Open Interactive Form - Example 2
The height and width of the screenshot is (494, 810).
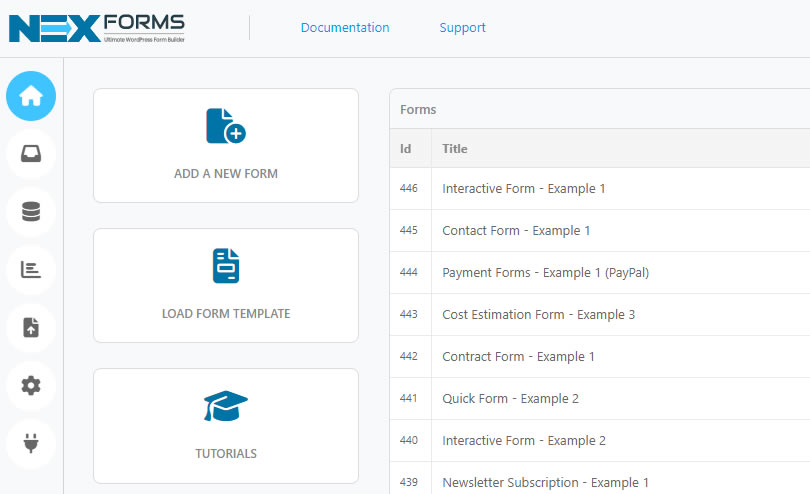click(524, 440)
